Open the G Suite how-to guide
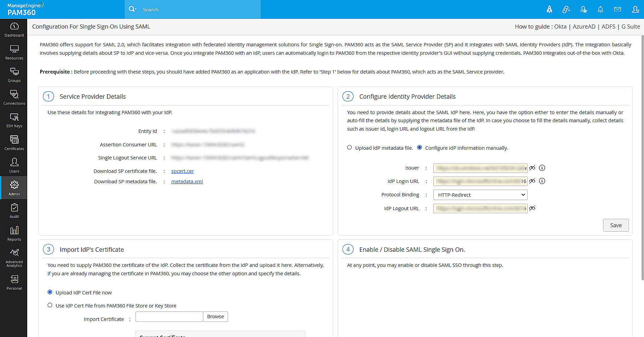The image size is (644, 337). (631, 27)
